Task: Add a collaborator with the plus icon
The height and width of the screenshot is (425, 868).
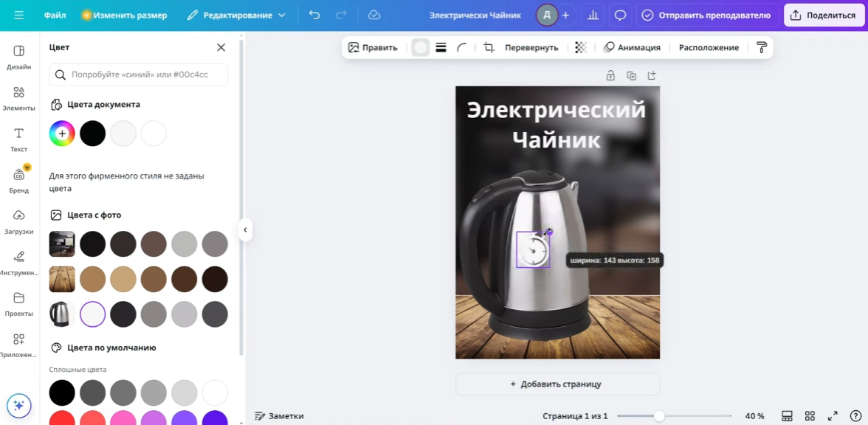Action: [x=565, y=15]
